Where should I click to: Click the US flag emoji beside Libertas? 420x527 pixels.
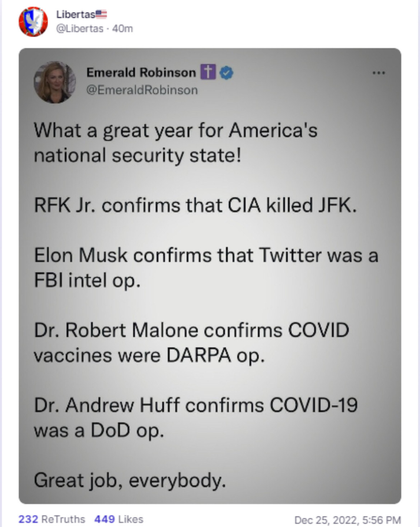[101, 14]
